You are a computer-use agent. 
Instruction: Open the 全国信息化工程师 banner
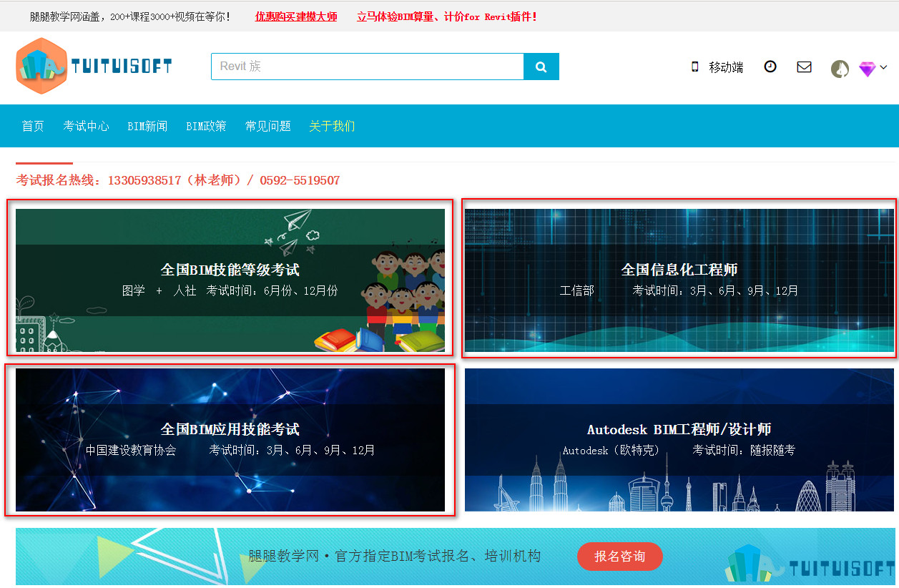point(679,280)
